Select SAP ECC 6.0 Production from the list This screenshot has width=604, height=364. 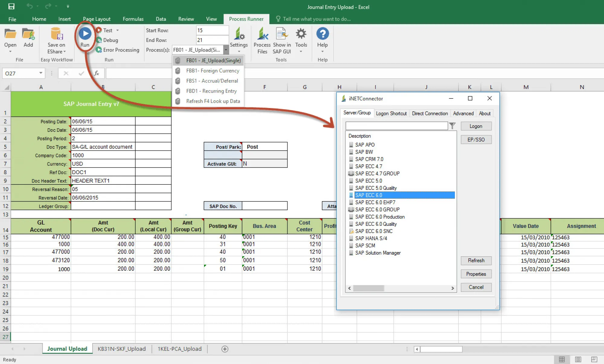point(380,217)
